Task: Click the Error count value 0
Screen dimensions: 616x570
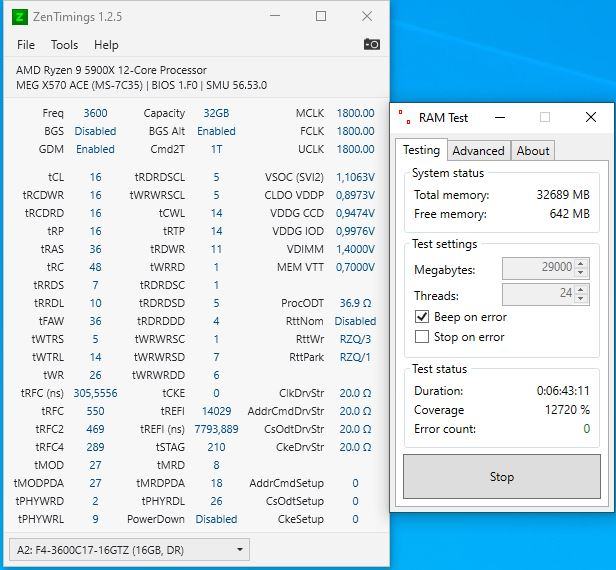Action: (587, 429)
